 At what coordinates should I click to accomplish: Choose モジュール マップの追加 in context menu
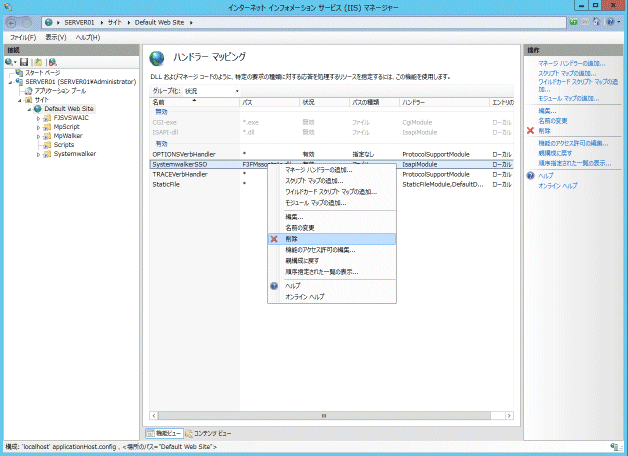pyautogui.click(x=332, y=203)
